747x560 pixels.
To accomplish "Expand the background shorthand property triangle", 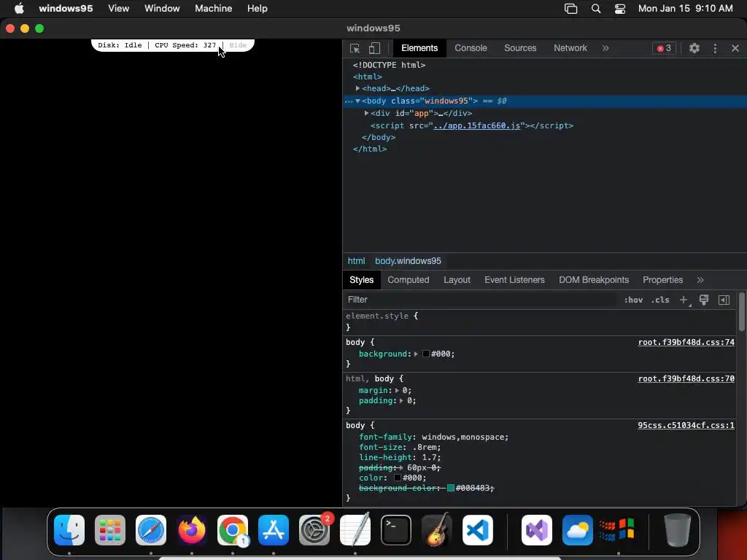I will coord(416,354).
